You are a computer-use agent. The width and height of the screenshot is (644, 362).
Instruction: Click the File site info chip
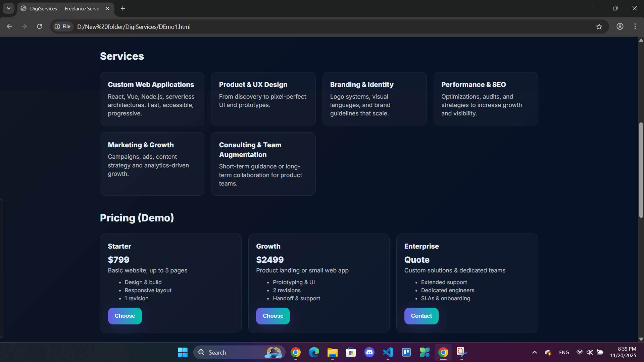tap(63, 27)
